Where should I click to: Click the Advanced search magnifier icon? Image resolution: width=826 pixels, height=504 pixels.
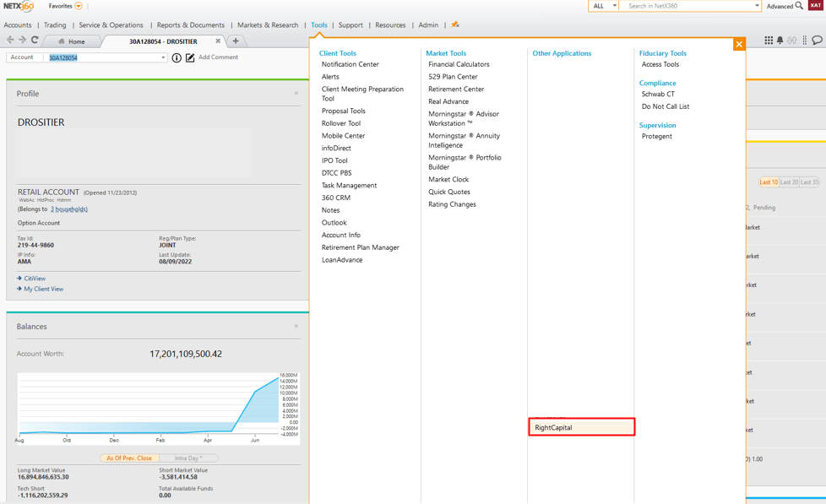tap(799, 6)
